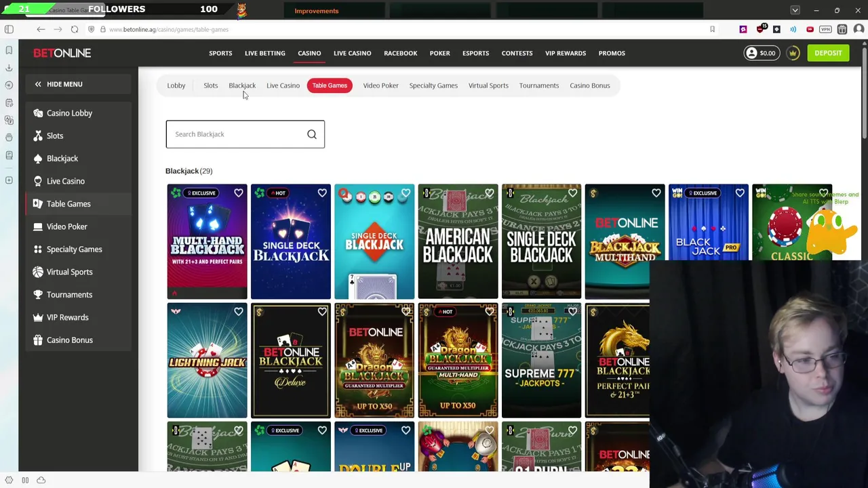Favorite the Multi-Hand Blackjack game via its heart
The width and height of the screenshot is (868, 488).
pyautogui.click(x=239, y=193)
